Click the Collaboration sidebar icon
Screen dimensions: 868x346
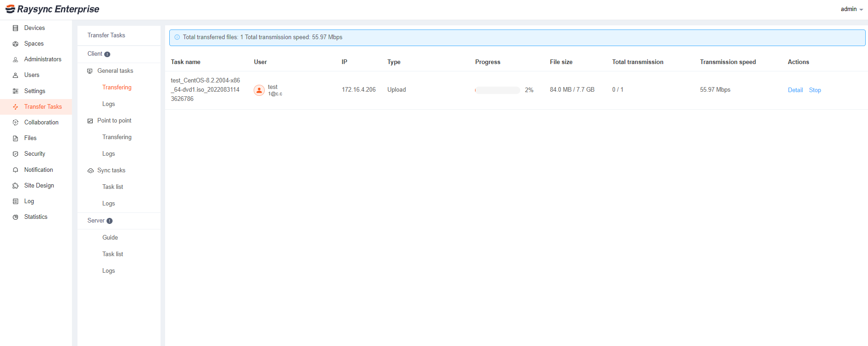click(15, 123)
